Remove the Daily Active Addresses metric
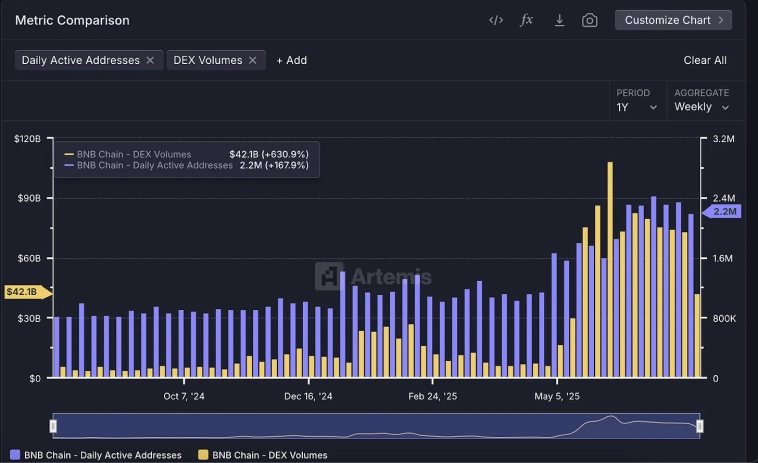The height and width of the screenshot is (463, 758). pos(150,60)
